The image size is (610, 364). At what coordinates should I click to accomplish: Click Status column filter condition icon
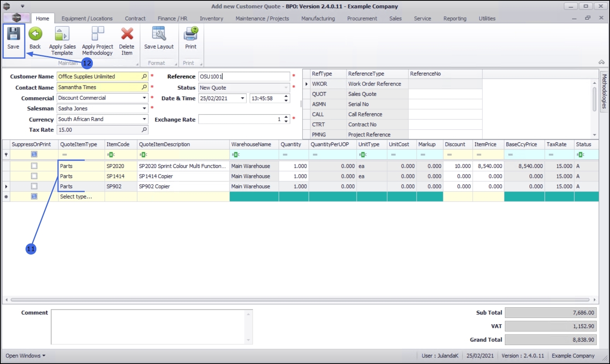point(580,155)
